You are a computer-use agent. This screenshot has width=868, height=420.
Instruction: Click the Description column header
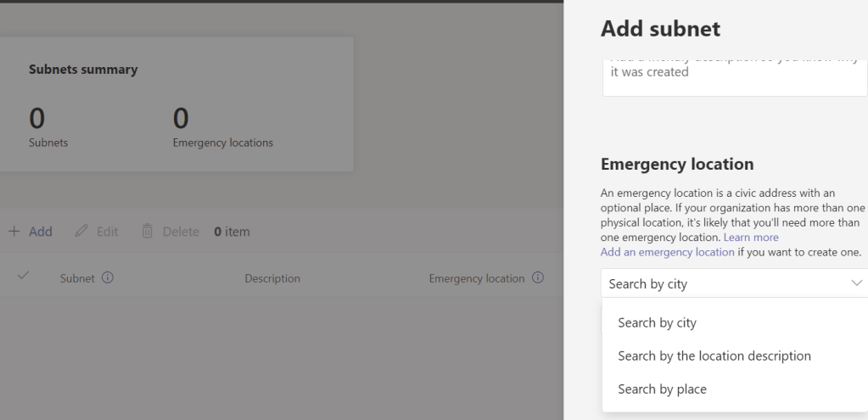tap(272, 278)
